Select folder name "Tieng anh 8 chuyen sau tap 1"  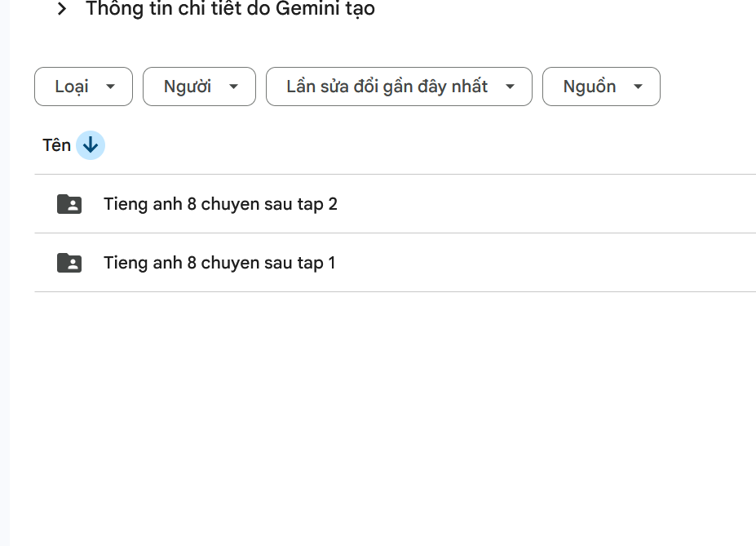pyautogui.click(x=219, y=263)
